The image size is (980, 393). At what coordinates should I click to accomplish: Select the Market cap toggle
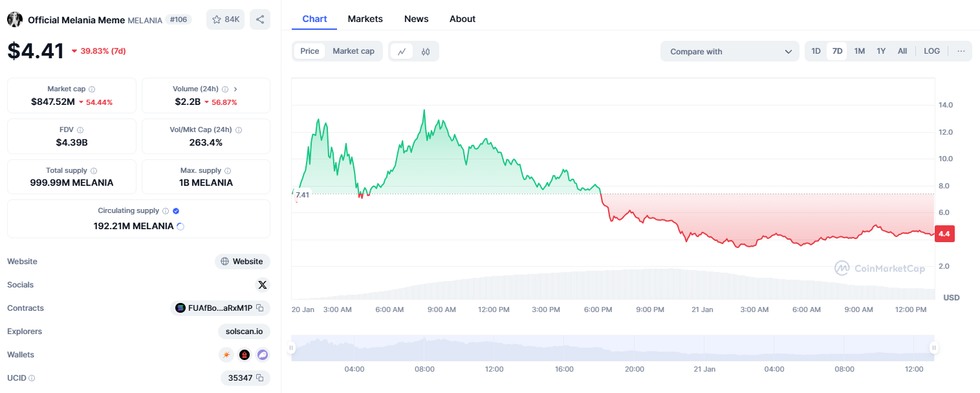353,51
